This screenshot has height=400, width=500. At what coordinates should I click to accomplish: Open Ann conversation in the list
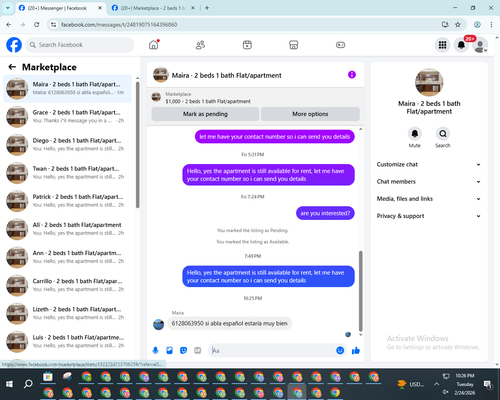[67, 257]
